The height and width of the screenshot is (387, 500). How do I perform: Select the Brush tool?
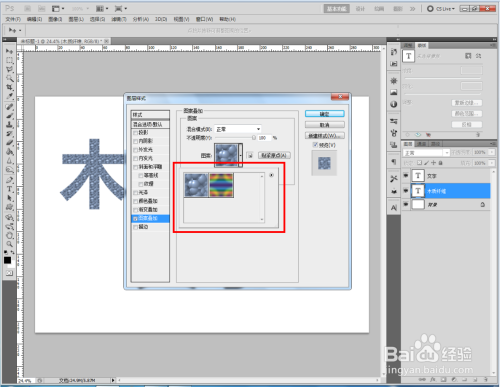click(x=9, y=116)
